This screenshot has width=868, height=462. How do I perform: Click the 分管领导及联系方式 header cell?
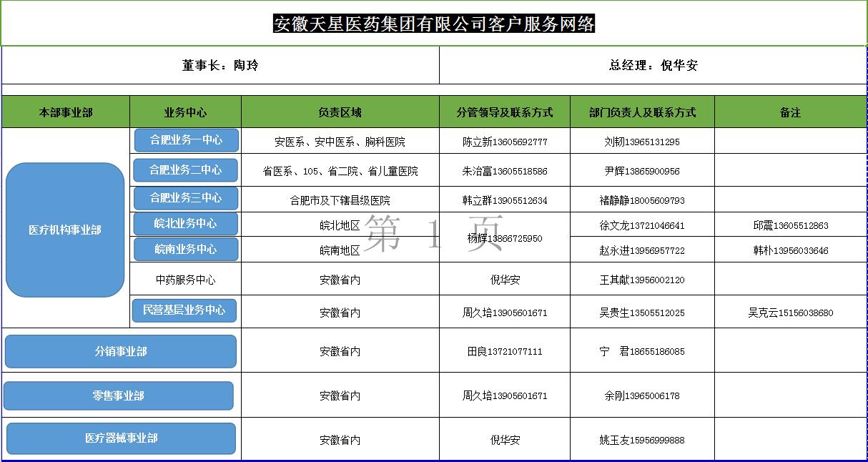505,112
